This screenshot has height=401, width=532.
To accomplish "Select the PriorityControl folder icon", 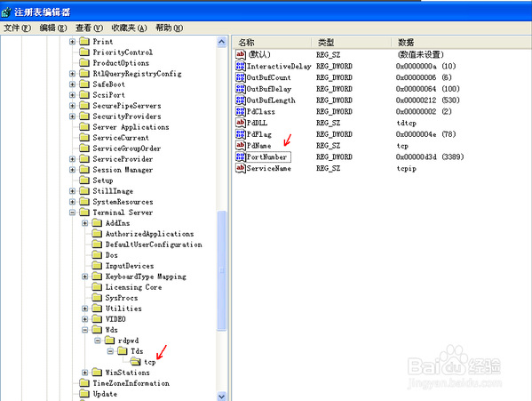I will [x=84, y=52].
